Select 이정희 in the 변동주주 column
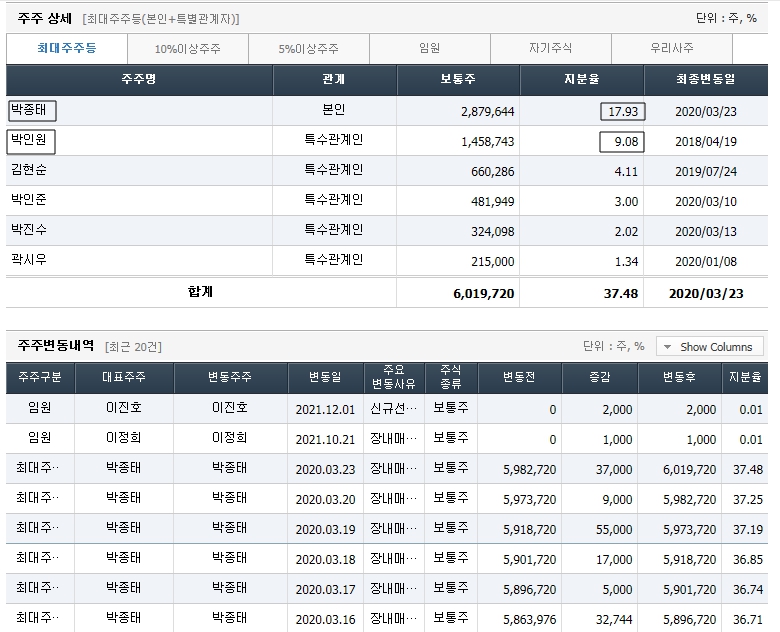This screenshot has width=780, height=632. tap(229, 438)
